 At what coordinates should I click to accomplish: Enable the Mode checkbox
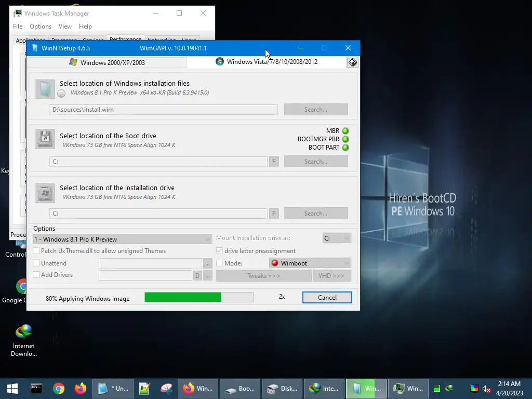point(219,263)
